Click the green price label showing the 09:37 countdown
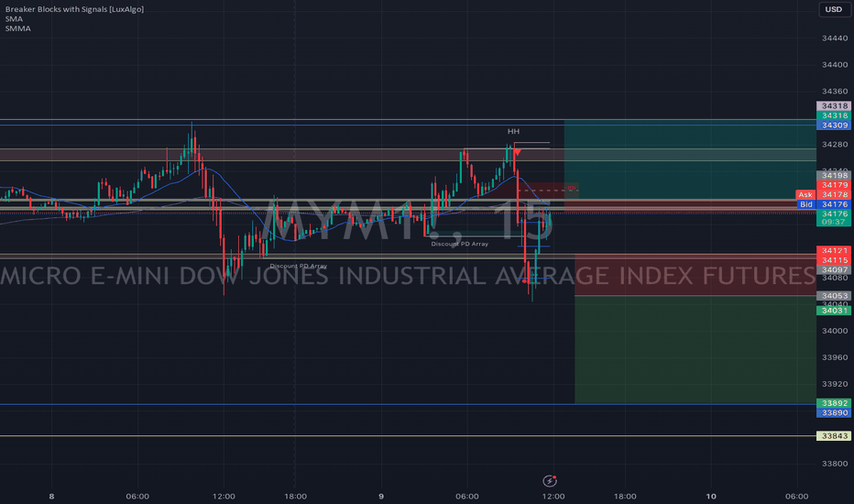Image resolution: width=854 pixels, height=504 pixels. (x=834, y=218)
